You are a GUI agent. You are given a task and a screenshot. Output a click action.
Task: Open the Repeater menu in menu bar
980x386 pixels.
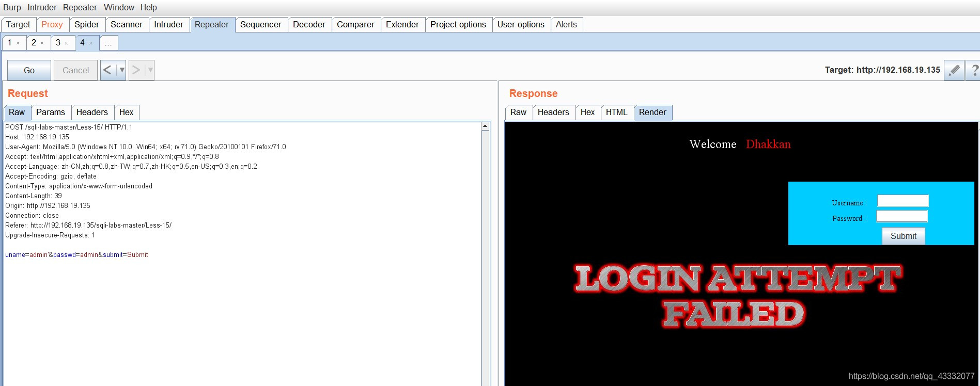(x=80, y=7)
